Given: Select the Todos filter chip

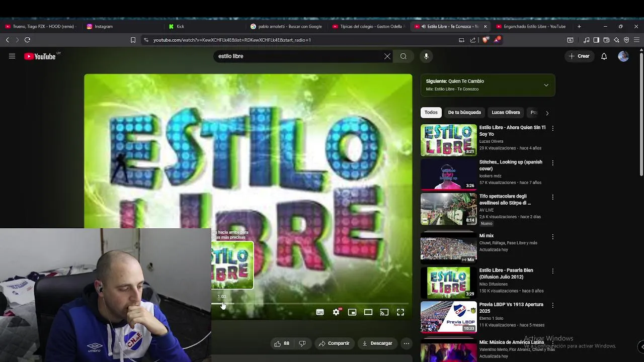Looking at the screenshot, I should click(x=431, y=113).
